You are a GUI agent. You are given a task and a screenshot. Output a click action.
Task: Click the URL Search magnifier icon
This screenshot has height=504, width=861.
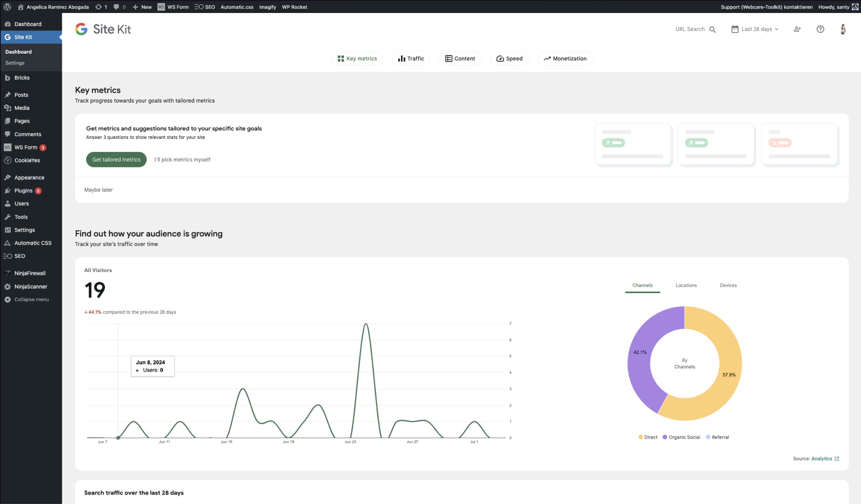click(x=712, y=30)
